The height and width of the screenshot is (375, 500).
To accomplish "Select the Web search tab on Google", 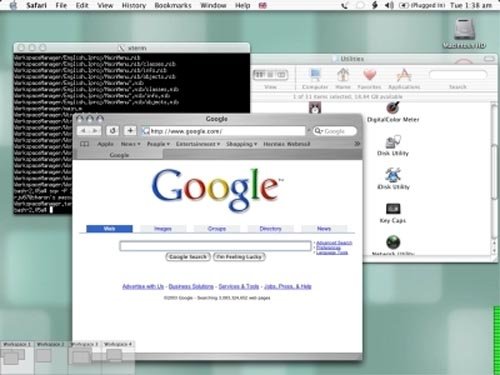I will pos(109,229).
